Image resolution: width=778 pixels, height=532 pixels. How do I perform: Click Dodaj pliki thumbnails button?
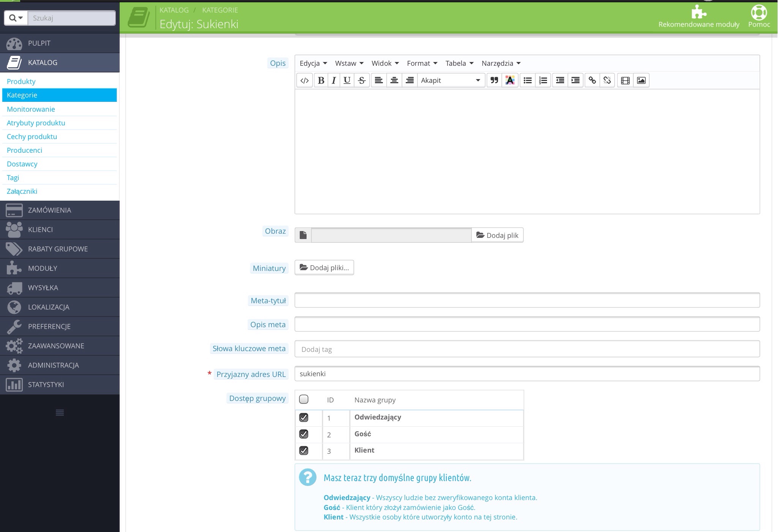[324, 268]
